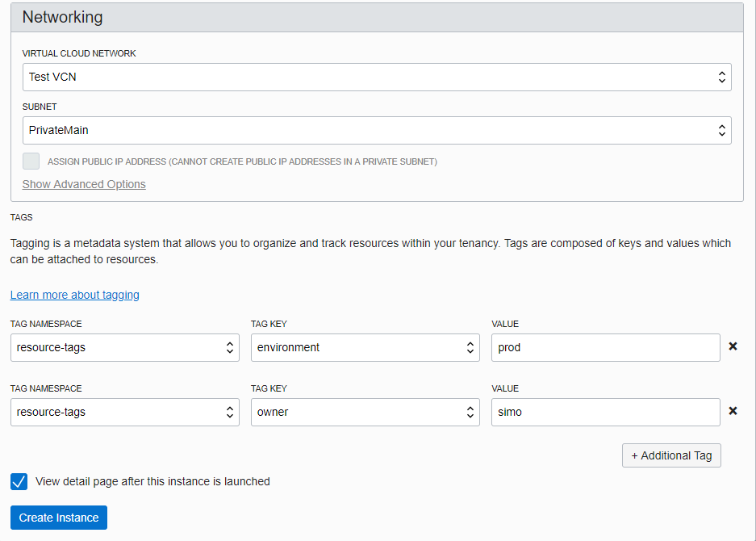756x541 pixels.
Task: Open Tag Key dropdown showing environment
Action: click(x=365, y=347)
